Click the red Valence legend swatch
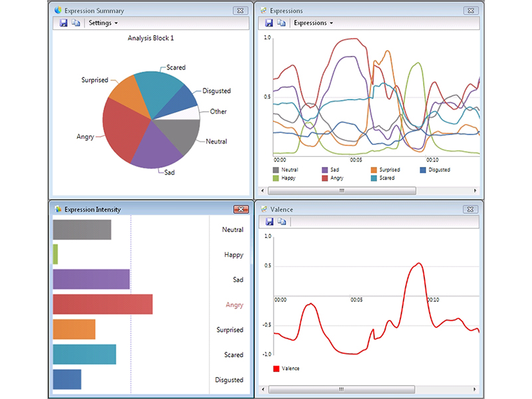Image resolution: width=532 pixels, height=399 pixels. [277, 368]
